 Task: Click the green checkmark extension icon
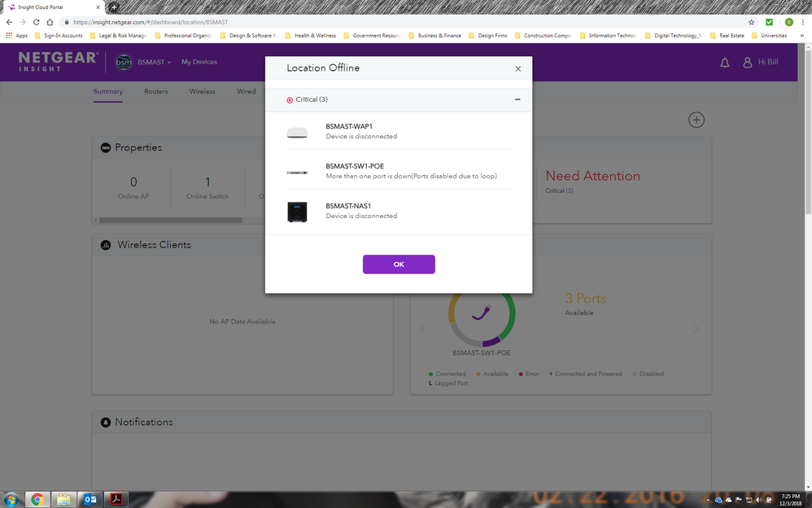pos(769,22)
